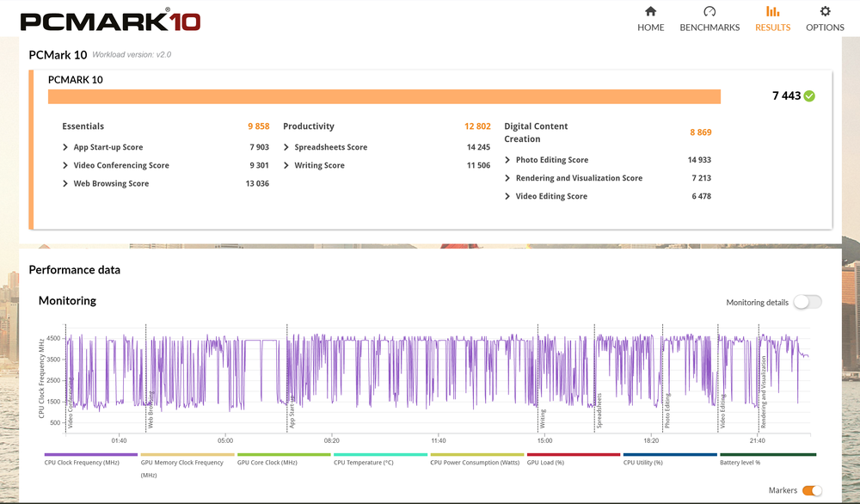This screenshot has width=860, height=504.
Task: Expand the Spreadsheets Score row
Action: [387, 147]
